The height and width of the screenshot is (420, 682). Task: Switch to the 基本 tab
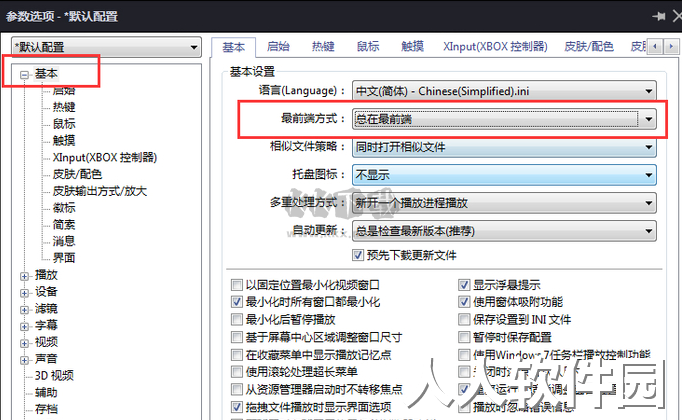tap(234, 47)
